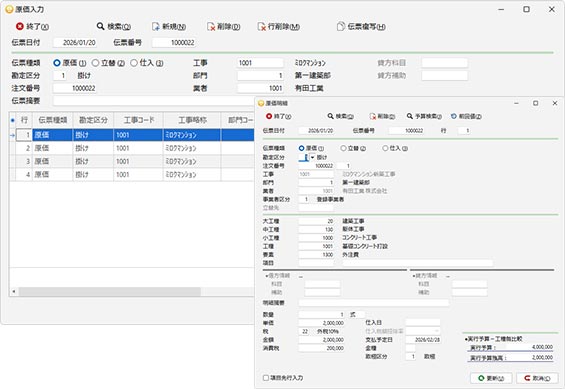Select 立替 radio in 原価入力 window
This screenshot has height=389, width=565.
pyautogui.click(x=95, y=63)
